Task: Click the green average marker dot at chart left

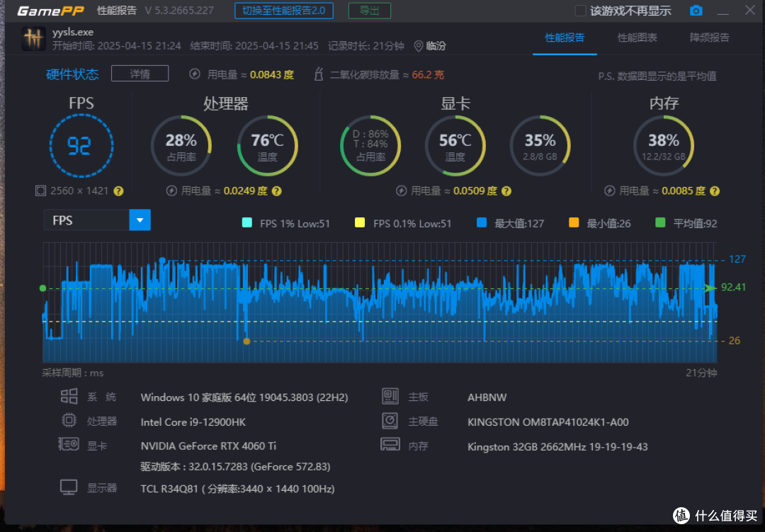Action: (43, 288)
